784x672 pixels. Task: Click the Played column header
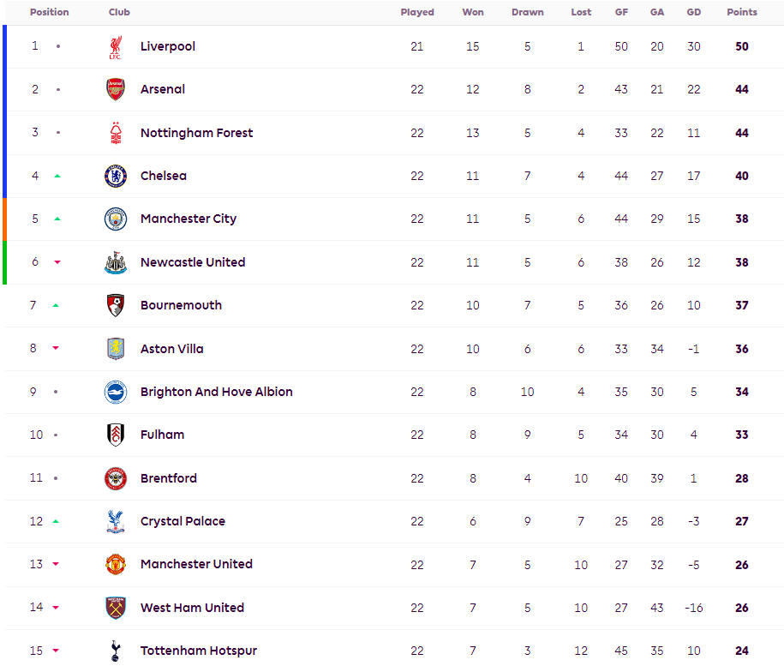point(417,12)
